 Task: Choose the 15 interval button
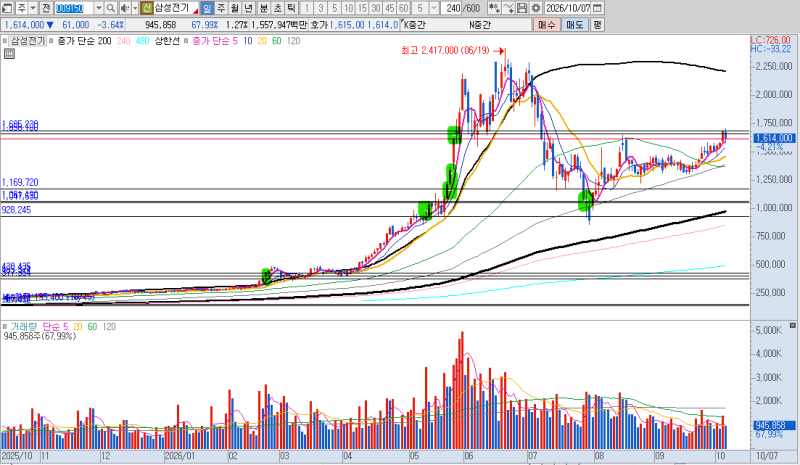coord(362,8)
